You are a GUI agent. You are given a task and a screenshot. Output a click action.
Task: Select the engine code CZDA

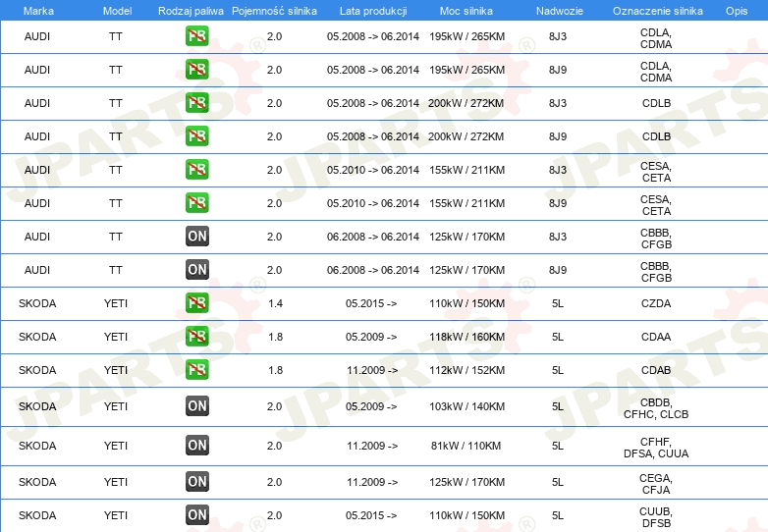coord(656,303)
